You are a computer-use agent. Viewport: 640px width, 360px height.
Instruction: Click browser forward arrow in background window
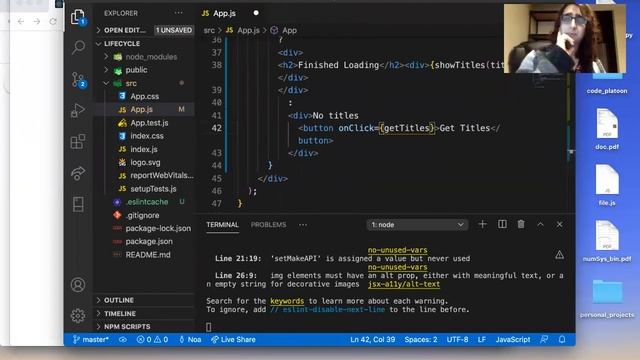(x=37, y=21)
